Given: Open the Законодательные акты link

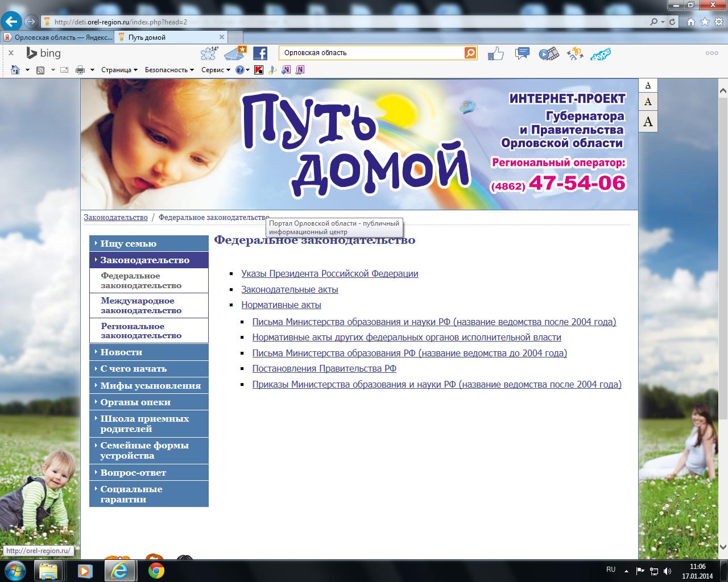Looking at the screenshot, I should point(289,289).
